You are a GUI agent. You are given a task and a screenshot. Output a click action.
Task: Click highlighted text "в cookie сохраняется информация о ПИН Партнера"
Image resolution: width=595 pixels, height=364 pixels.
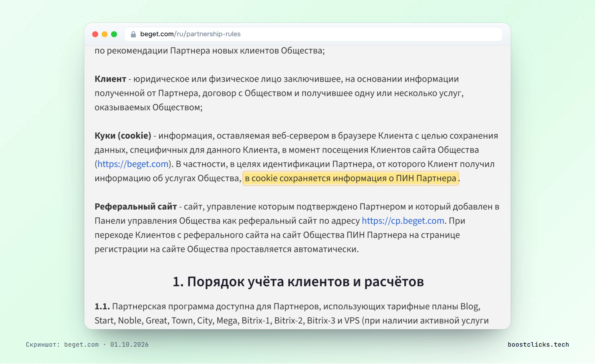click(x=351, y=178)
